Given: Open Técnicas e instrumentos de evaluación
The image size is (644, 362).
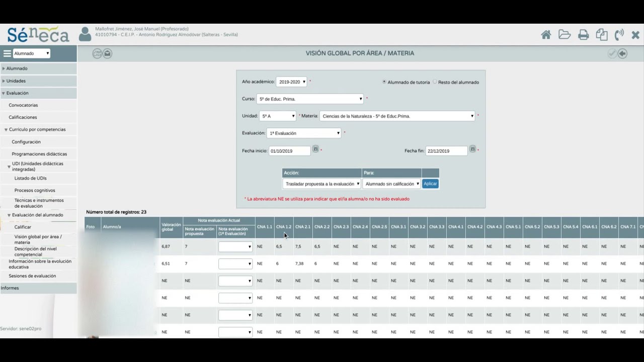Looking at the screenshot, I should 39,203.
